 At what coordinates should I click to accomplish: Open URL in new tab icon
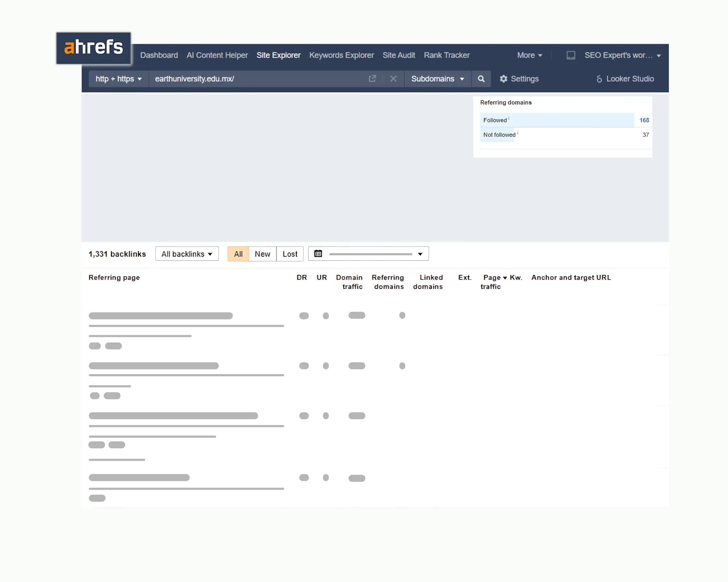coord(372,79)
